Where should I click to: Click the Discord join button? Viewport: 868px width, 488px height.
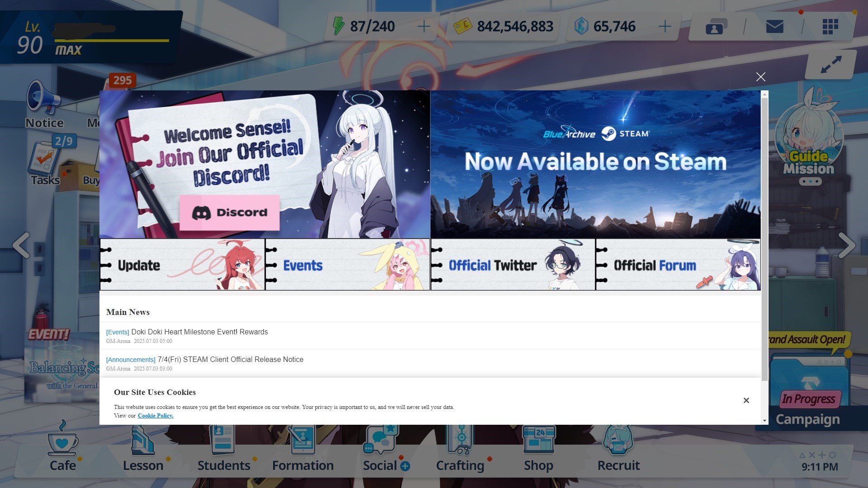point(230,212)
